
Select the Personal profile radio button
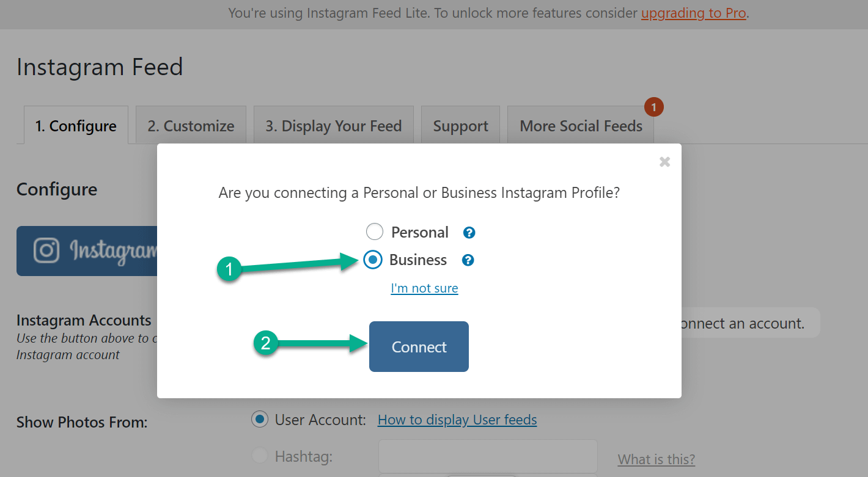374,231
